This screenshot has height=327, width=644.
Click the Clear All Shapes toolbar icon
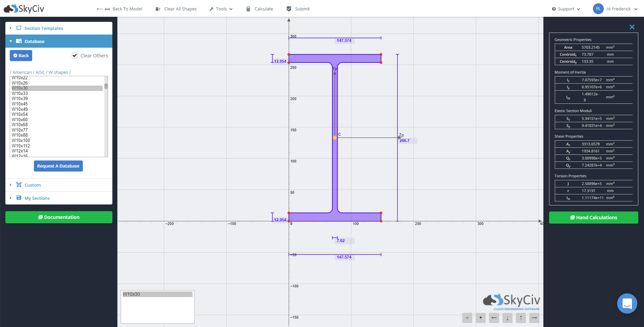click(158, 9)
